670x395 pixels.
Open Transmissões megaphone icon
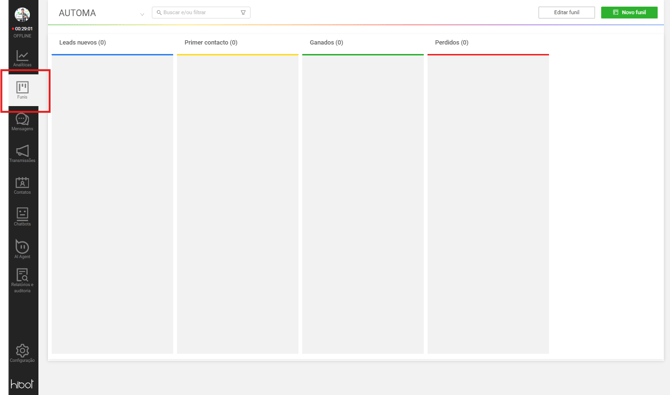(22, 151)
